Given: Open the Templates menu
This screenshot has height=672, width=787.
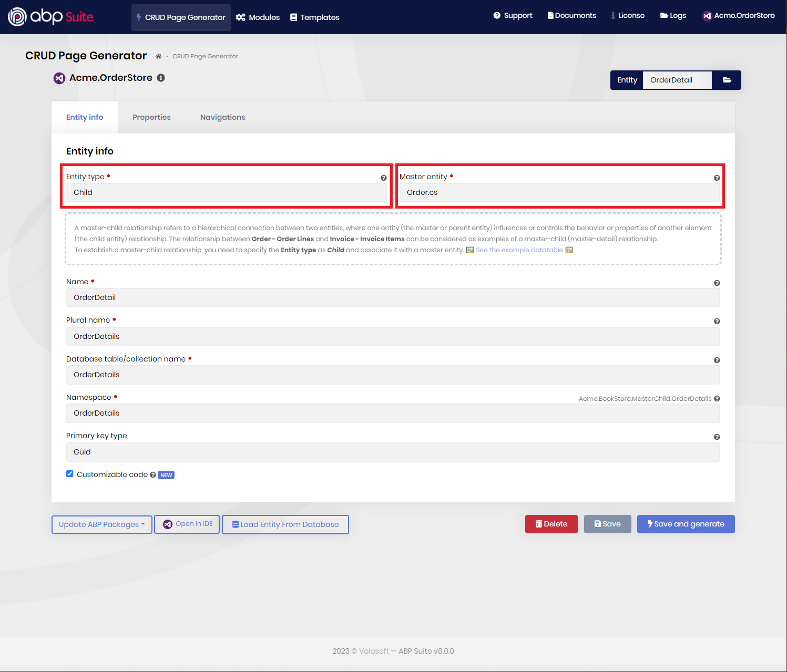Looking at the screenshot, I should pos(314,17).
